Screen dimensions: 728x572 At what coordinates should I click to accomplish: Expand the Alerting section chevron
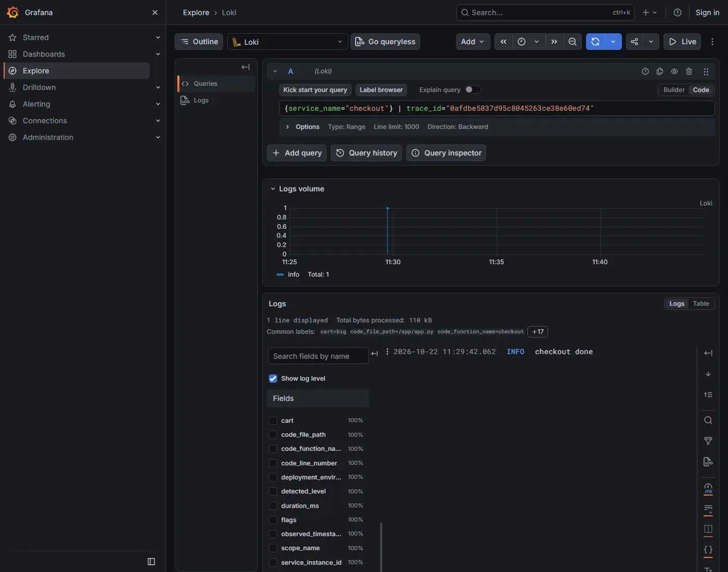[x=158, y=104]
